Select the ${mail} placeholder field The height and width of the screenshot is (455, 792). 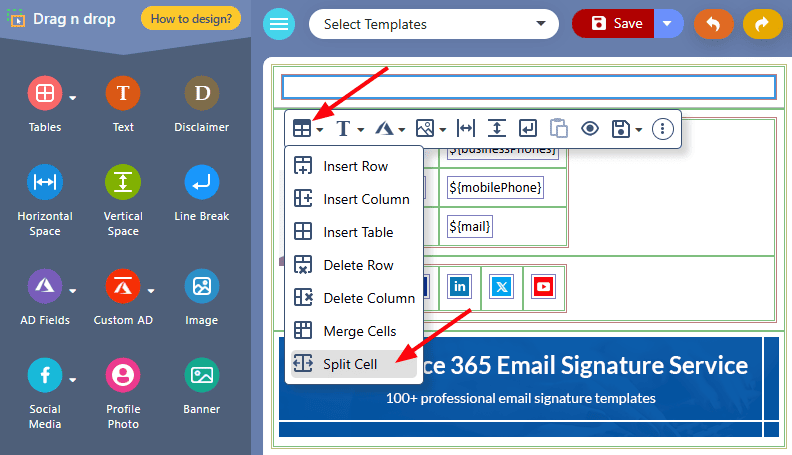click(x=470, y=226)
